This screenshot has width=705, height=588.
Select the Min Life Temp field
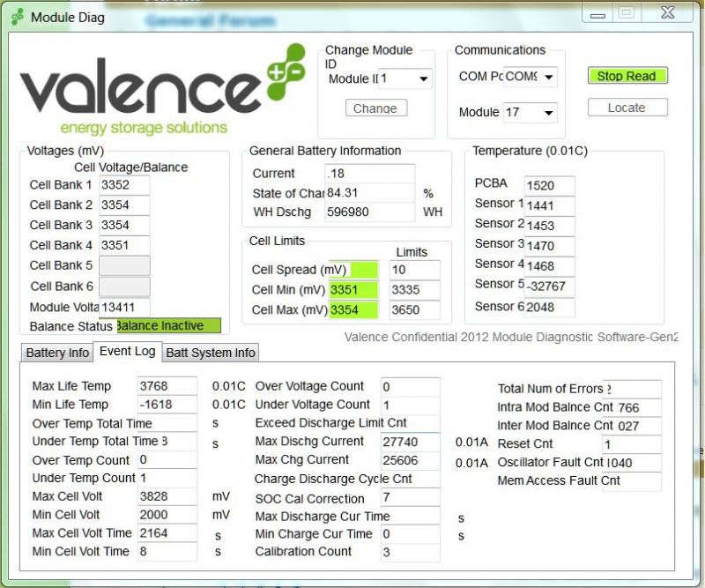pyautogui.click(x=167, y=405)
